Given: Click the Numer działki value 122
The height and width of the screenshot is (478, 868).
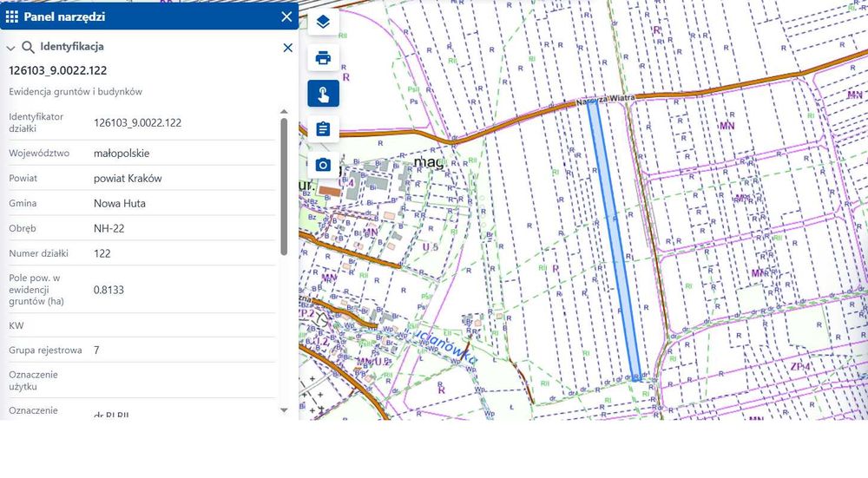Looking at the screenshot, I should click(102, 253).
